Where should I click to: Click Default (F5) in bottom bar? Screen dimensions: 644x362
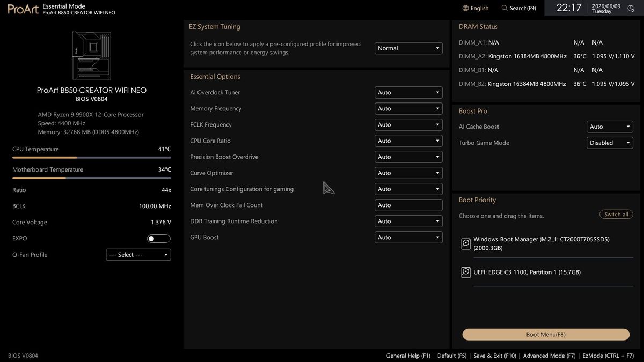click(452, 356)
